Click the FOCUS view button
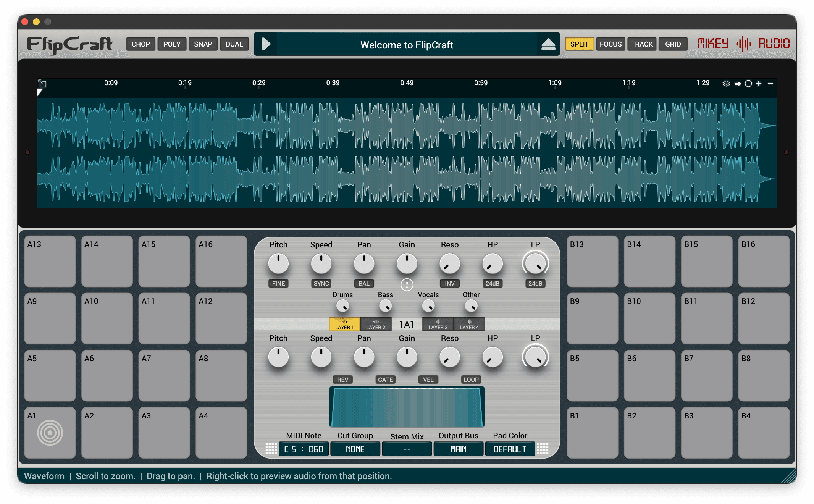814x504 pixels. click(x=610, y=44)
